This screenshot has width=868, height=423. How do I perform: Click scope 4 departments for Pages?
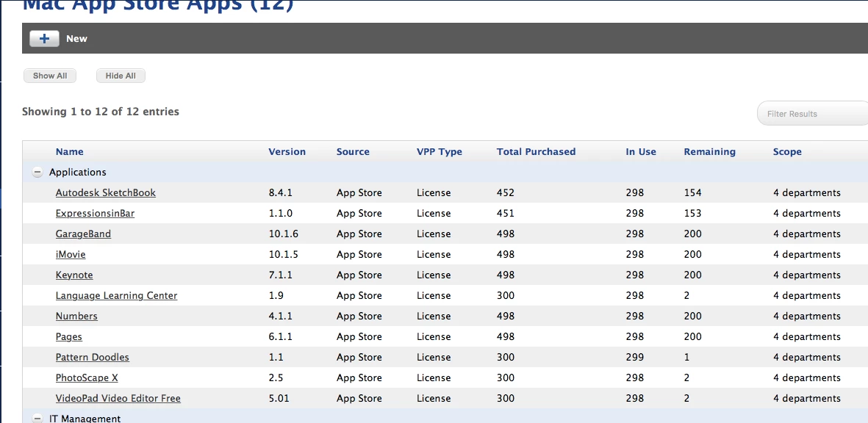tap(806, 337)
